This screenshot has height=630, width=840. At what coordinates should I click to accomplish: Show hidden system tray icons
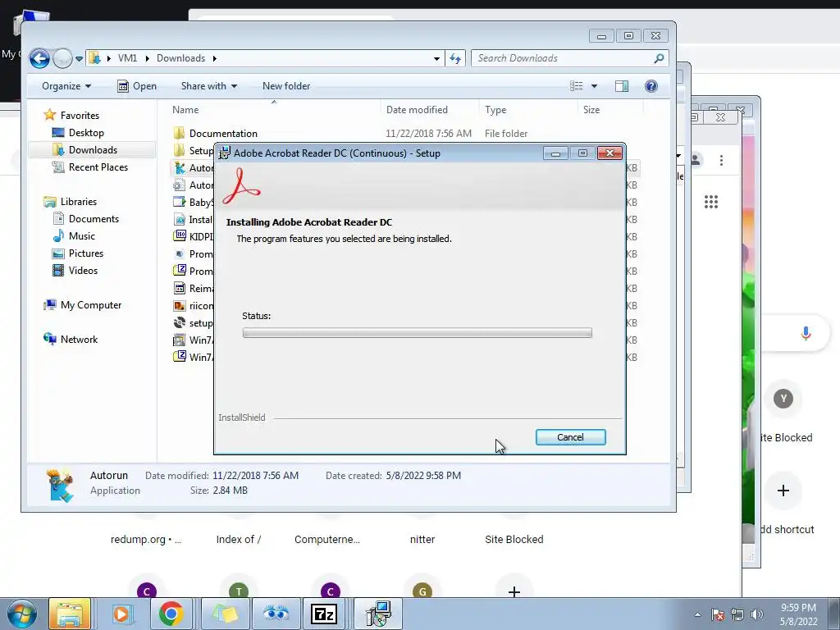(x=697, y=614)
